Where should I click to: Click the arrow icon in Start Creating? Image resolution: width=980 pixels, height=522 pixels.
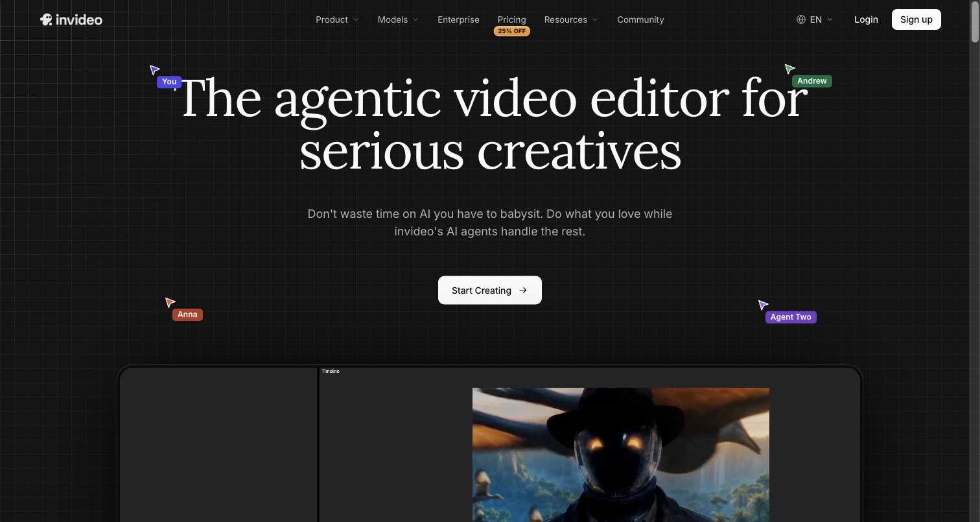tap(523, 291)
